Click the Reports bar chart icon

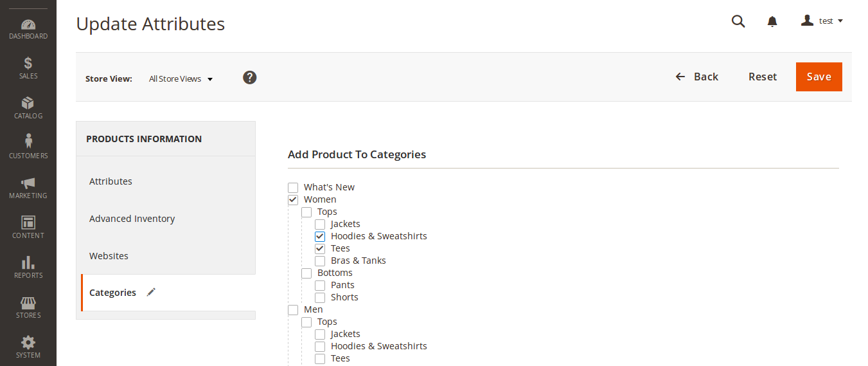point(28,262)
